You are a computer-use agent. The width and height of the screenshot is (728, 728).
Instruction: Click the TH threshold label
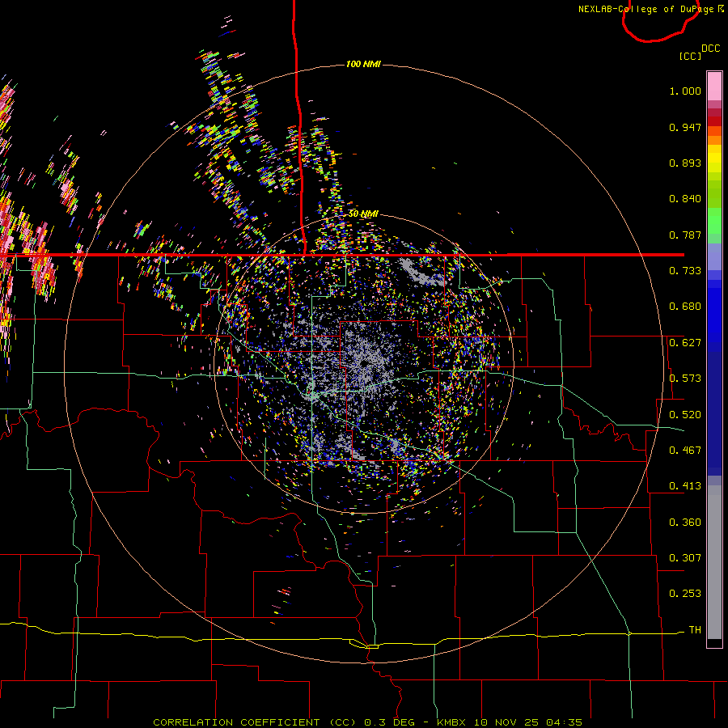[x=695, y=630]
